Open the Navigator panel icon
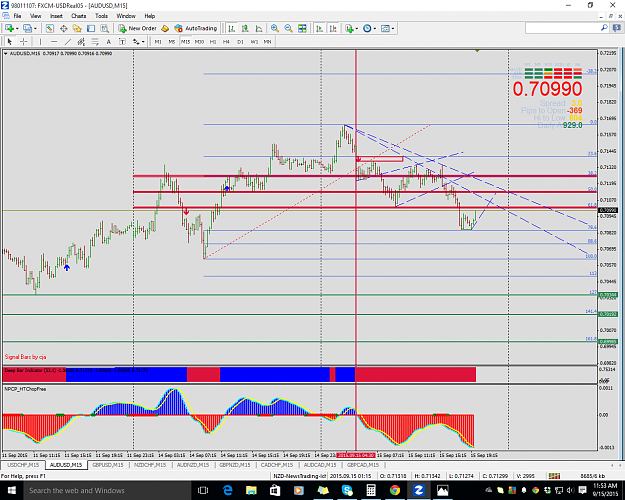The image size is (625, 500). coord(77,28)
